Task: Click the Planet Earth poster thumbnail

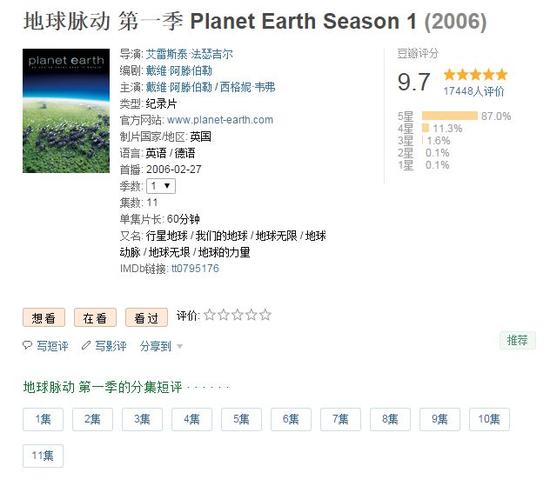Action: point(66,111)
